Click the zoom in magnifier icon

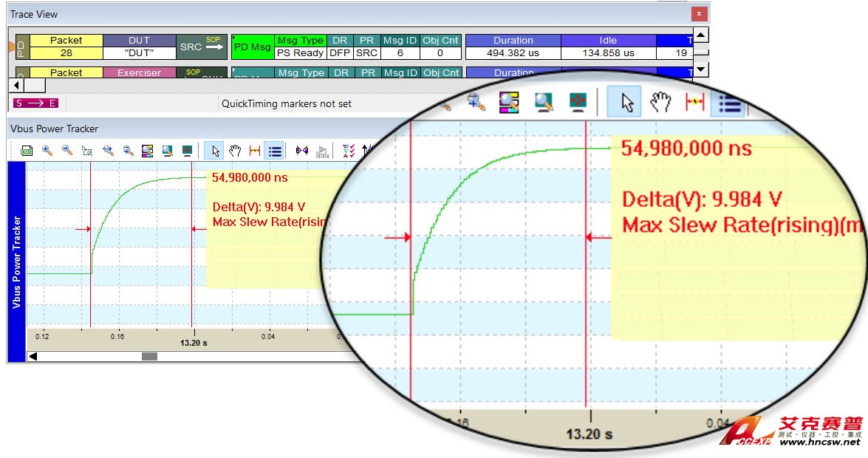pyautogui.click(x=47, y=151)
